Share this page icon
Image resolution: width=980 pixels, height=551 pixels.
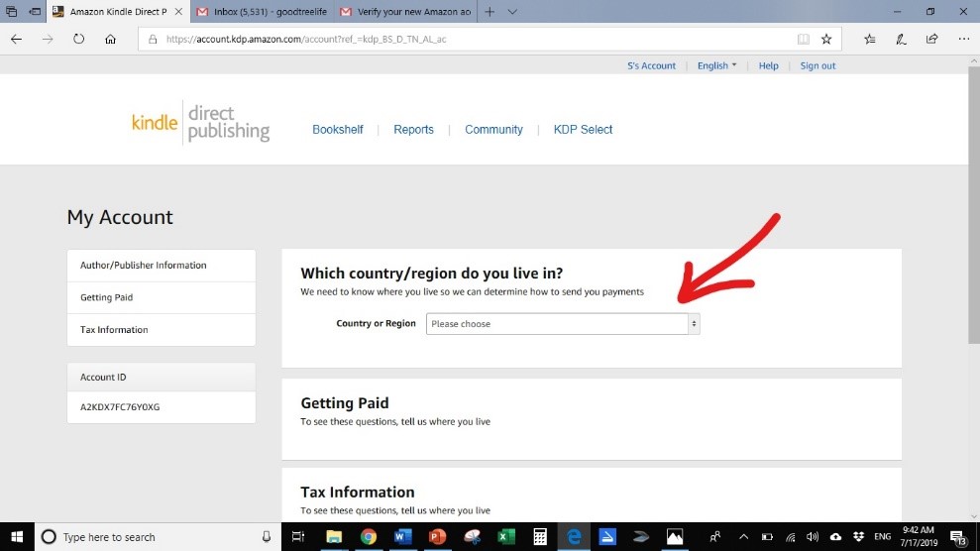tap(931, 39)
